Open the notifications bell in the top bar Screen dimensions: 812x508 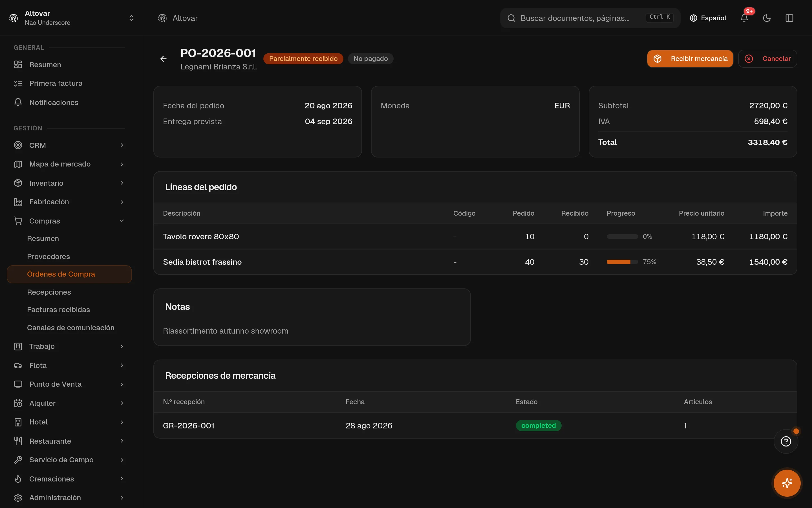click(x=744, y=18)
